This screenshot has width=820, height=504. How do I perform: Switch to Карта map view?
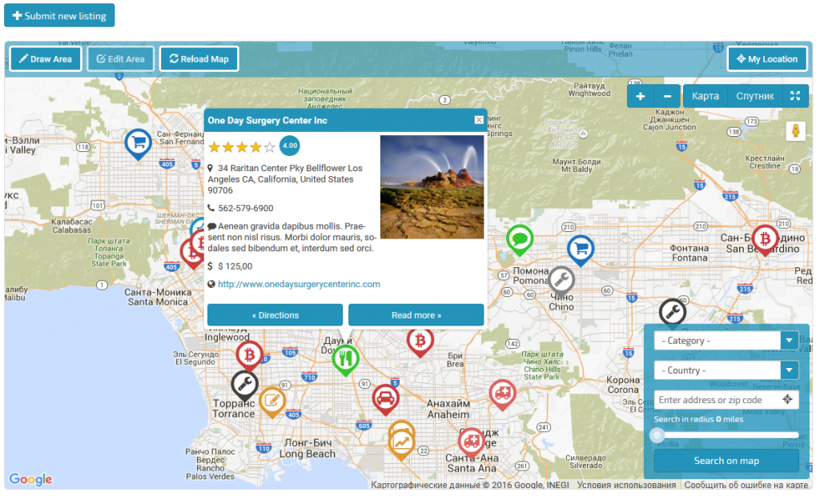(705, 96)
